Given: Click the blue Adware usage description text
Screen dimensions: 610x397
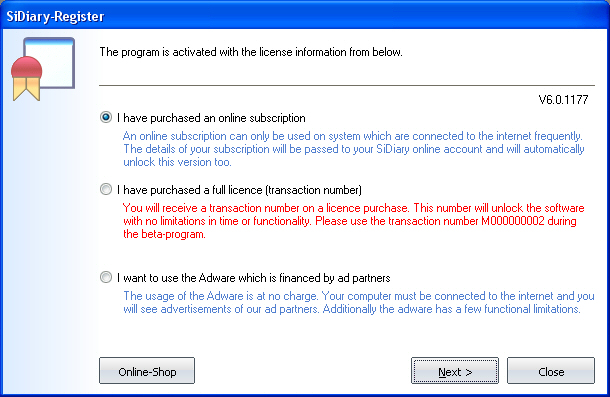Looking at the screenshot, I should pos(359,302).
